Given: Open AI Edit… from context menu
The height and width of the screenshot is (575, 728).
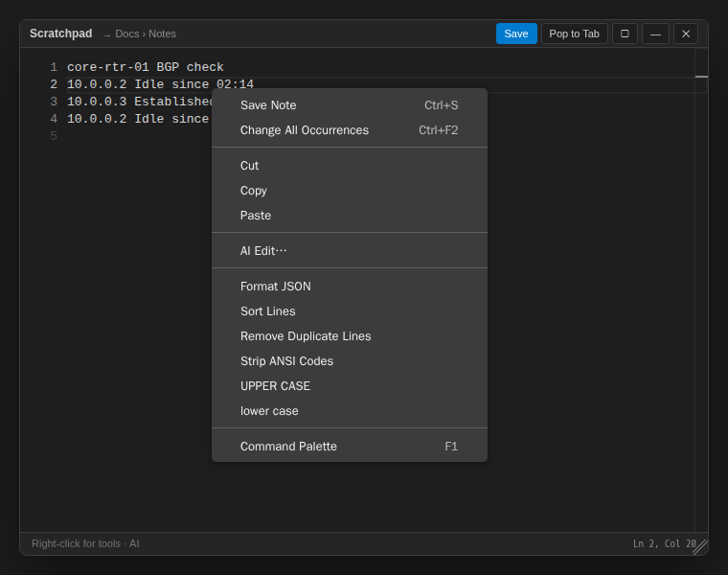Looking at the screenshot, I should tap(349, 251).
